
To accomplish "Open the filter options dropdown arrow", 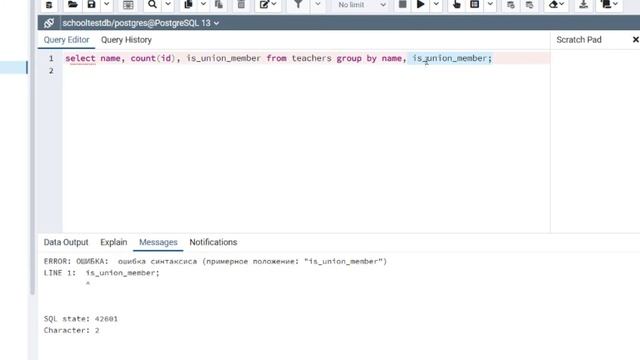I will click(x=318, y=4).
